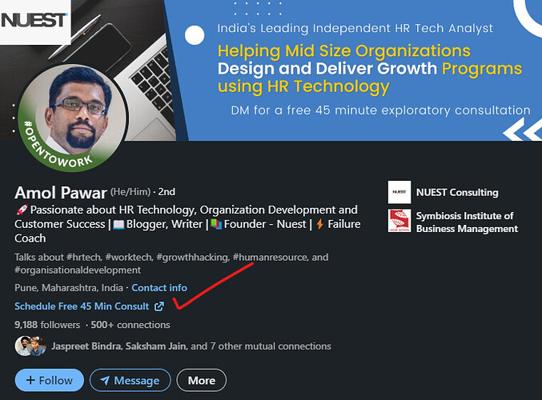
Task: Open Amol Pawar's profile photo
Action: coord(73,118)
